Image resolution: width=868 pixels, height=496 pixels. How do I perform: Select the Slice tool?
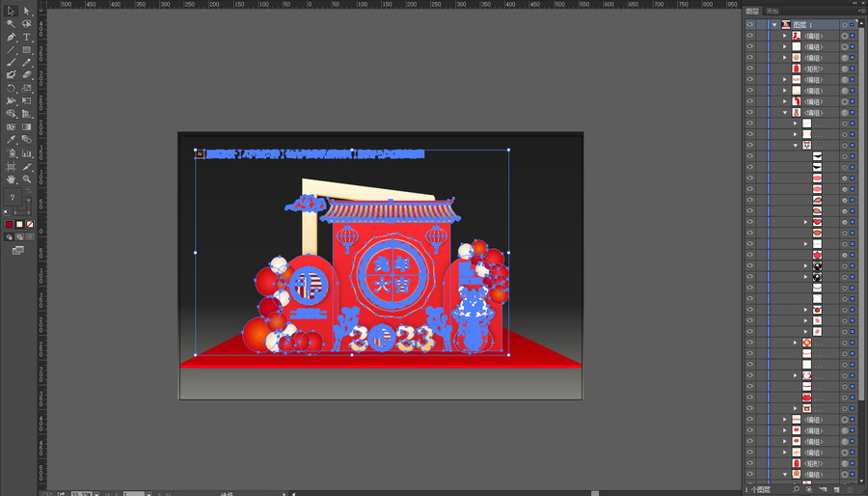(x=26, y=166)
